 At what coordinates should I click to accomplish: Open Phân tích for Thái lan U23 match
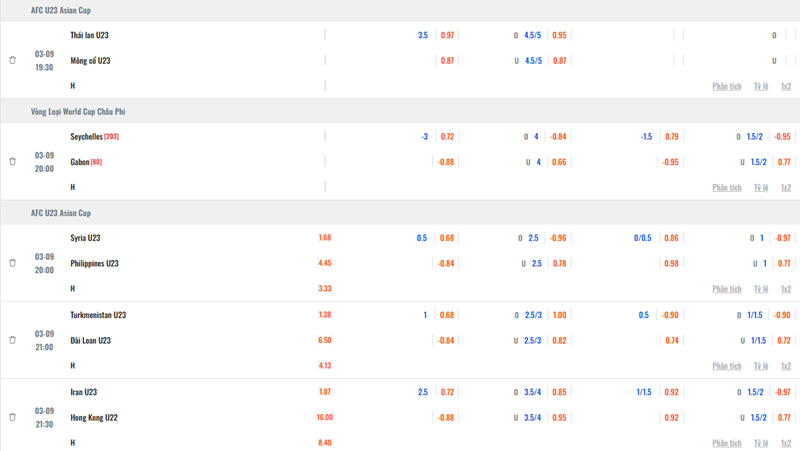pyautogui.click(x=727, y=86)
